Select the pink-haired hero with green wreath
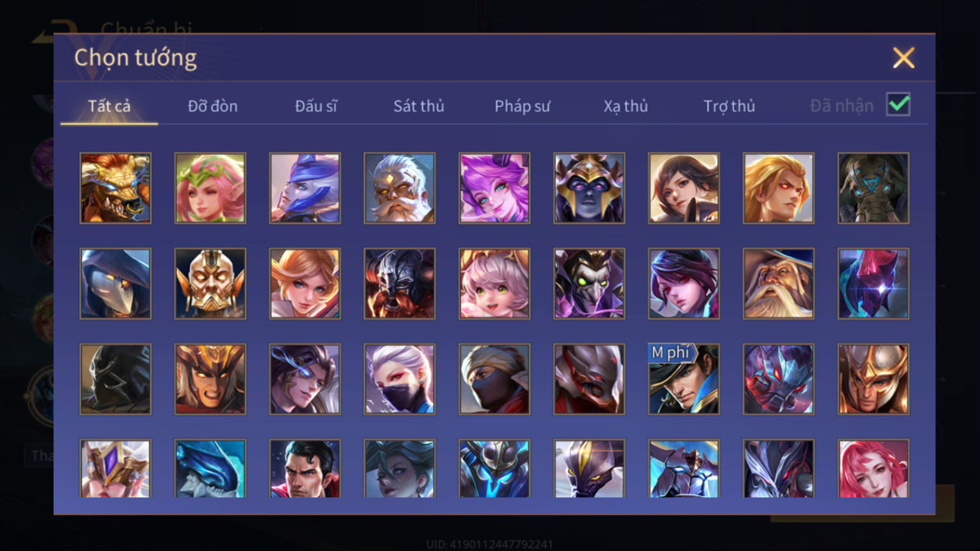 (x=210, y=188)
